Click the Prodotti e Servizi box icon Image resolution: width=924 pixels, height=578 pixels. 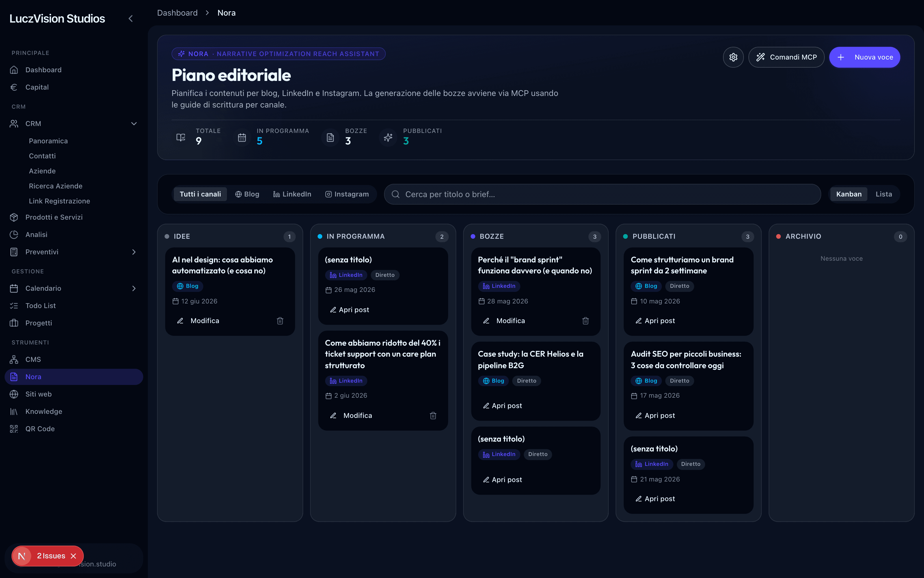14,217
